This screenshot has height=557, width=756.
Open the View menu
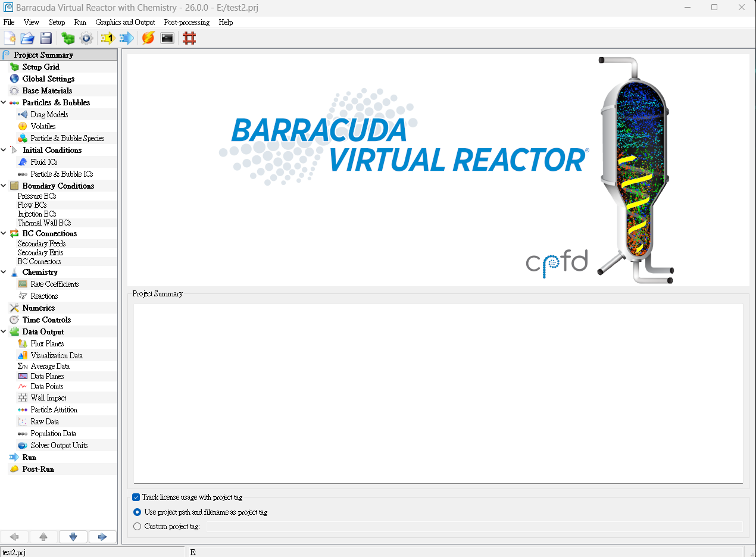pos(32,22)
